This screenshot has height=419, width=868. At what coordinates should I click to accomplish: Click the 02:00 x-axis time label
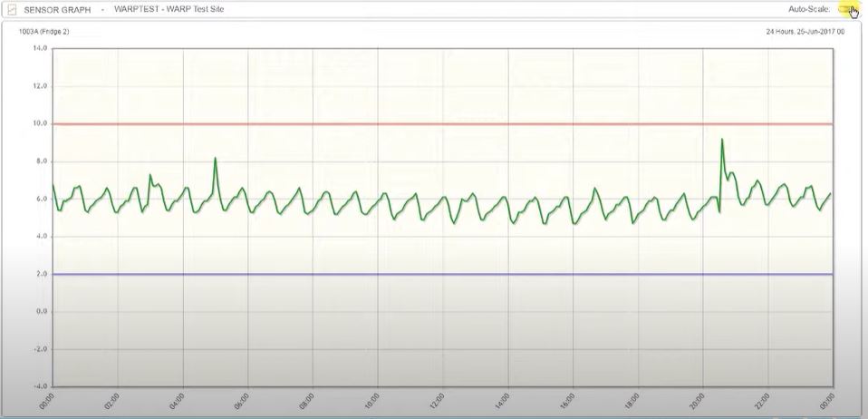click(x=114, y=401)
